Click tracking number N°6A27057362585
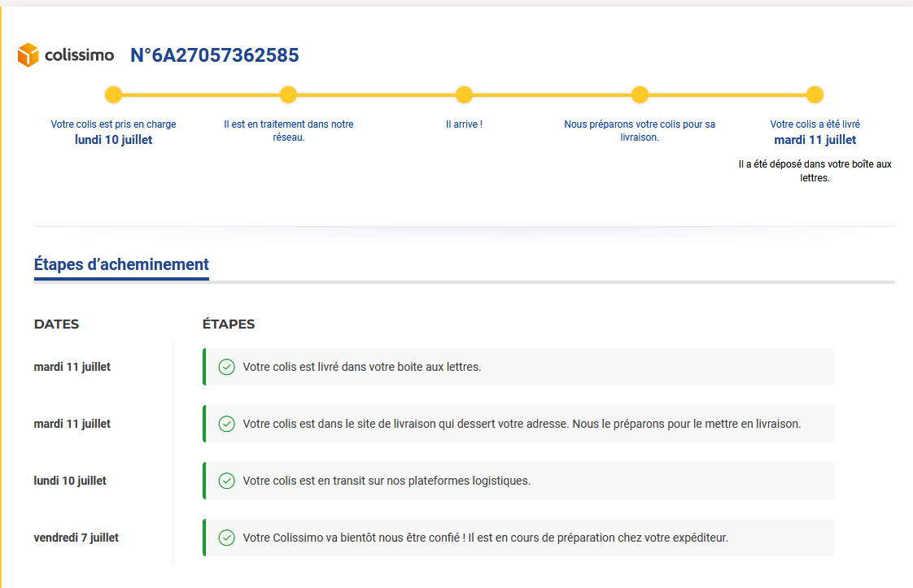Image resolution: width=913 pixels, height=588 pixels. (x=214, y=55)
